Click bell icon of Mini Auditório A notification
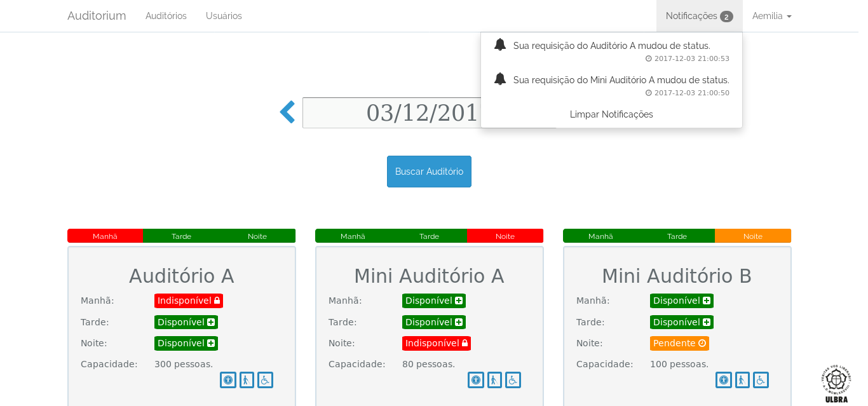The width and height of the screenshot is (868, 406). coord(500,79)
